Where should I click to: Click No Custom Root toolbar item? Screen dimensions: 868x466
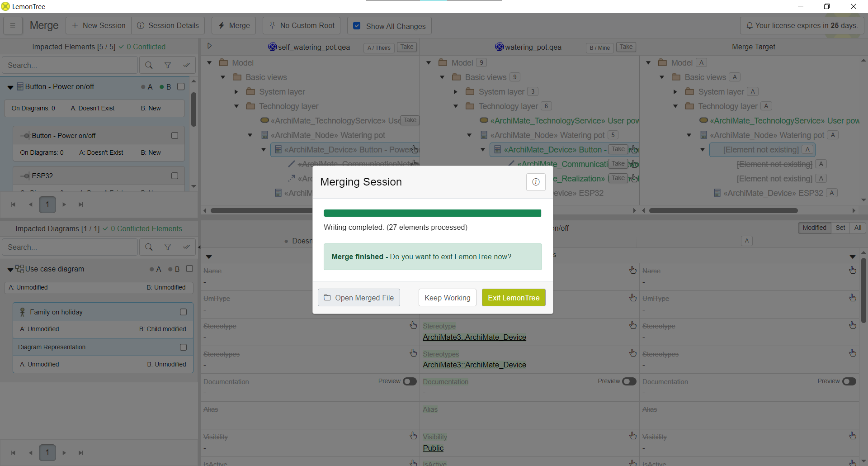tap(302, 26)
